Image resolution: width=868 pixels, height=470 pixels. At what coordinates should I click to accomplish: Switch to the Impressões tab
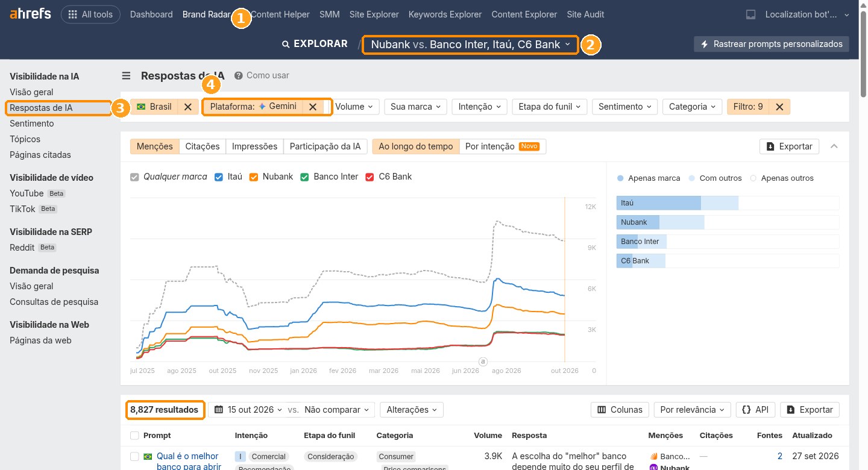(x=254, y=146)
